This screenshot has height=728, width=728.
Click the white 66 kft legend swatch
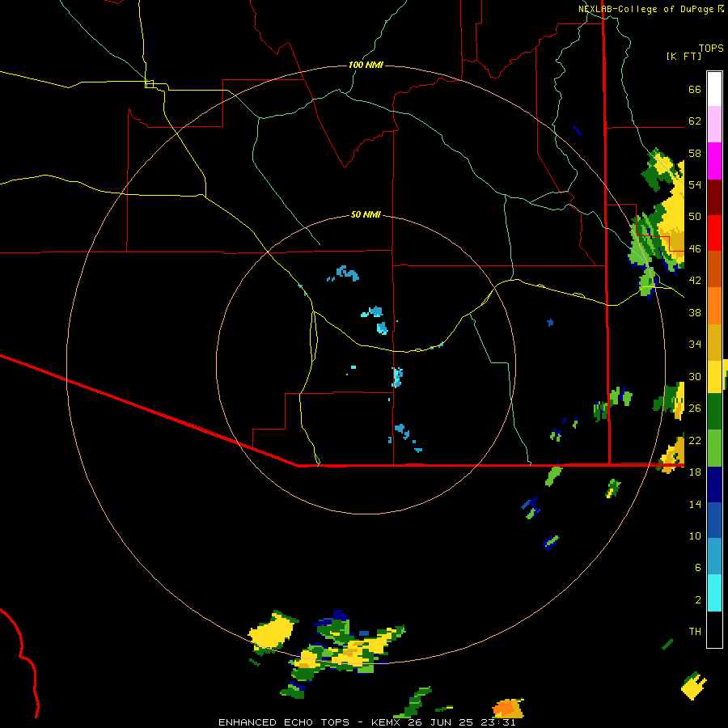[714, 89]
